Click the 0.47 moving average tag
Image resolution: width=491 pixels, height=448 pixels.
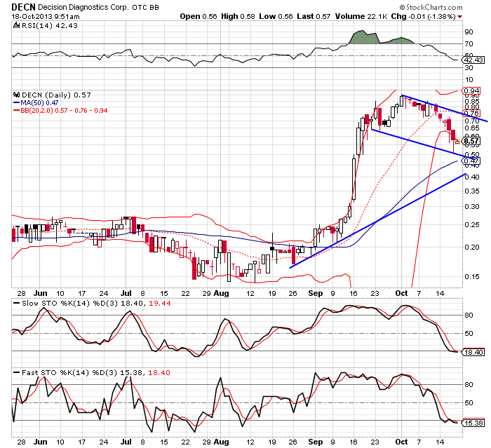pyautogui.click(x=471, y=161)
